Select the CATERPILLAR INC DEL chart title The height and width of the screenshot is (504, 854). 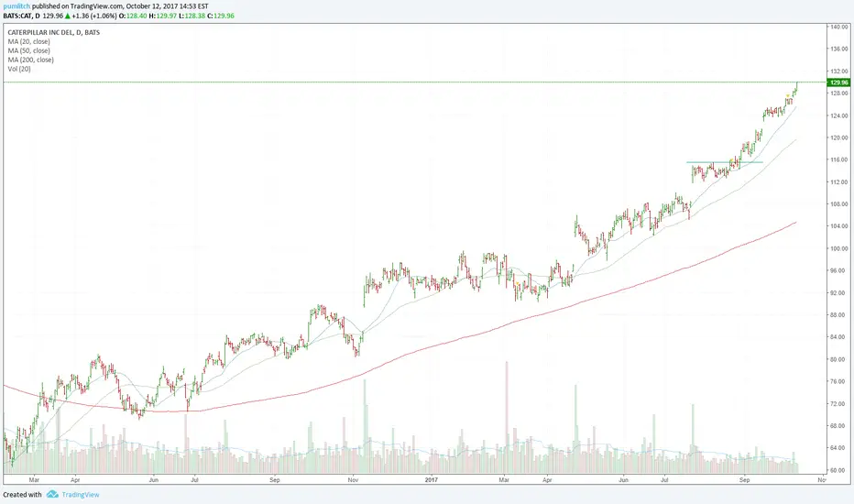(53, 32)
